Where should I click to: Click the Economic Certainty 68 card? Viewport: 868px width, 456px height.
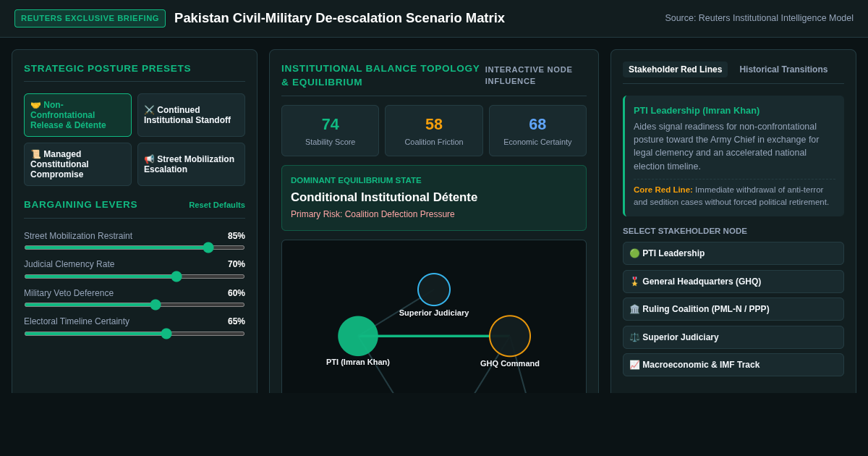point(537,130)
